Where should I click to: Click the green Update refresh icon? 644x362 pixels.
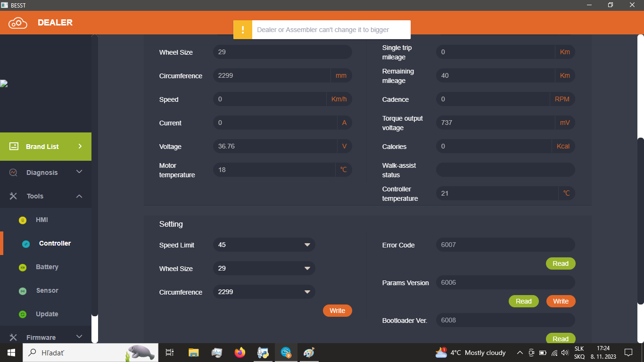click(22, 314)
